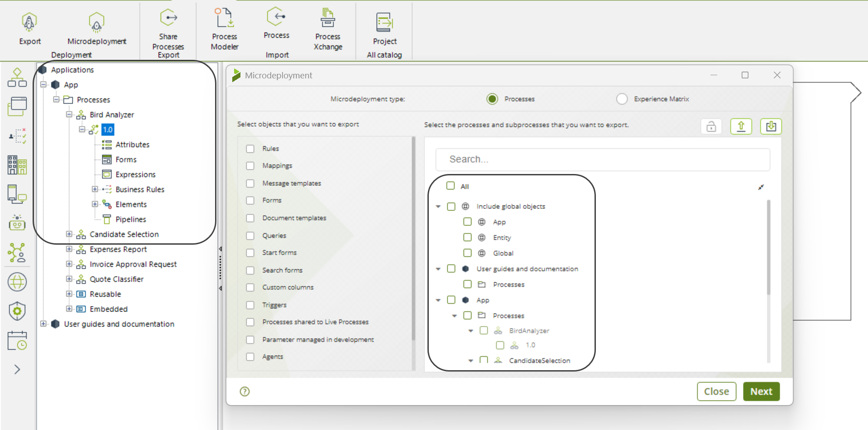Click the Project All catalog icon
The image size is (868, 430).
384,23
